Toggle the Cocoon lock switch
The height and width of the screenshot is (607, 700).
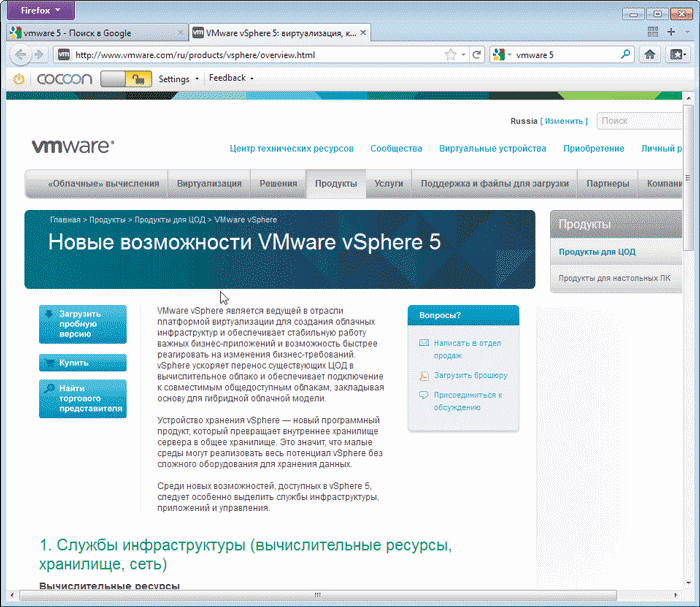[126, 79]
